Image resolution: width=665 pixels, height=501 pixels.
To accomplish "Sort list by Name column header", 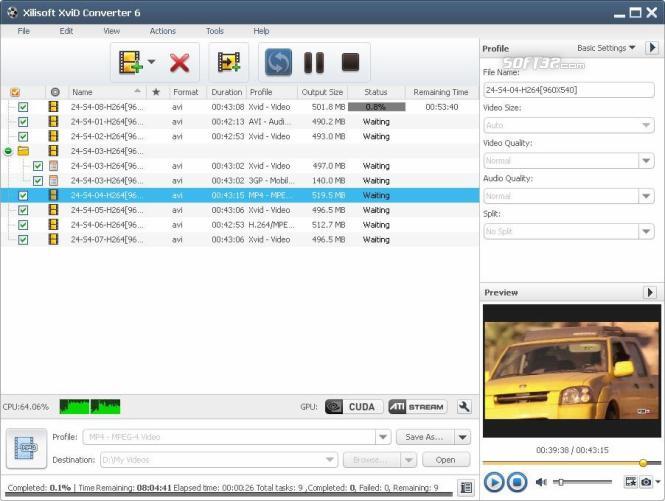I will tap(106, 92).
